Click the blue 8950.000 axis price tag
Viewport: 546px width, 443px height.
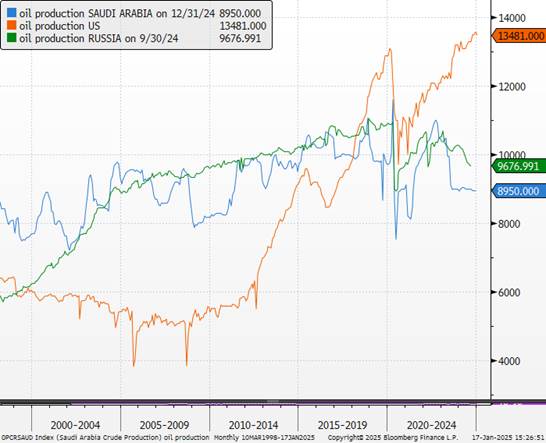click(518, 191)
